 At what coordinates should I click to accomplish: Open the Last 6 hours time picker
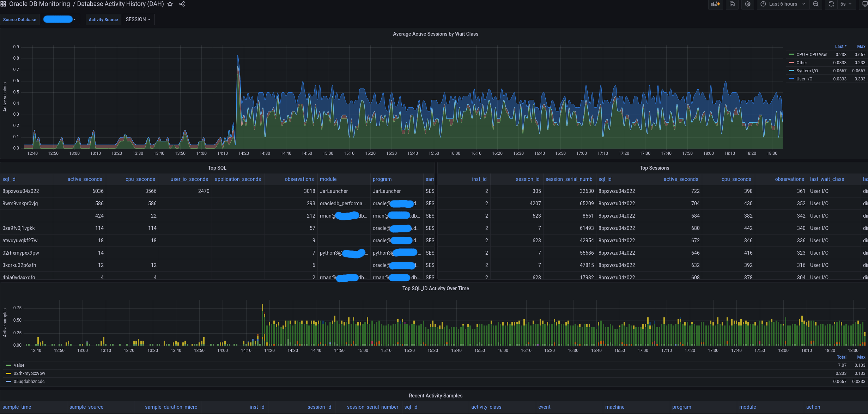click(783, 4)
